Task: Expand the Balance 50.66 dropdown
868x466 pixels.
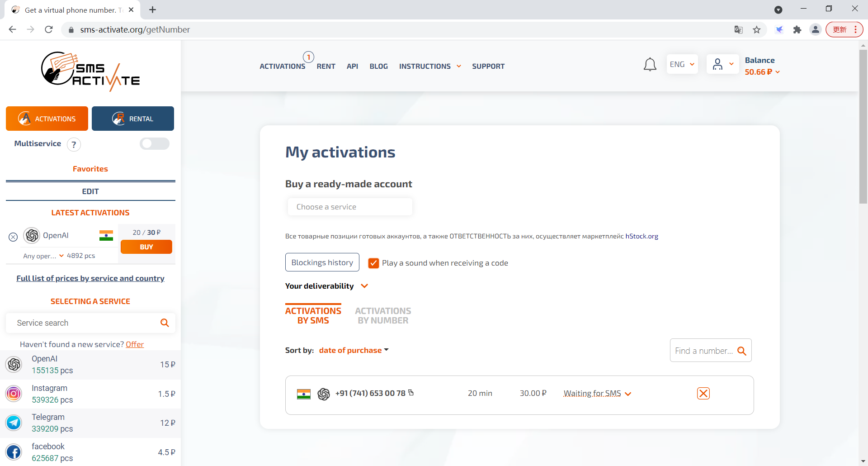Action: coord(762,72)
